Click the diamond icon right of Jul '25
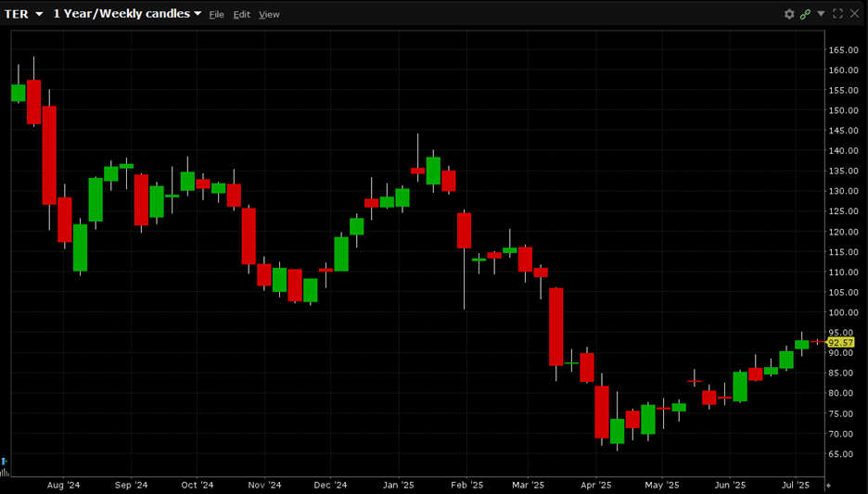The height and width of the screenshot is (494, 868). pos(828,485)
